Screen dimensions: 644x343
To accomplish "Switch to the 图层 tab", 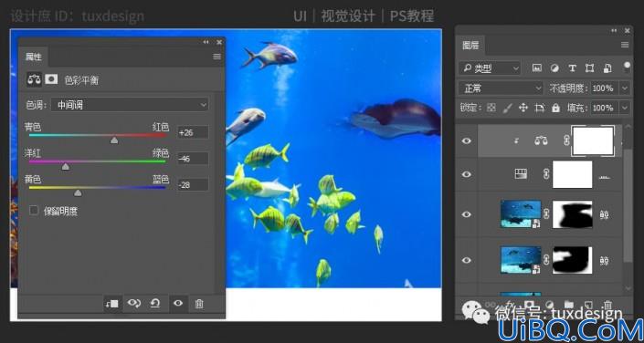I will click(x=470, y=45).
